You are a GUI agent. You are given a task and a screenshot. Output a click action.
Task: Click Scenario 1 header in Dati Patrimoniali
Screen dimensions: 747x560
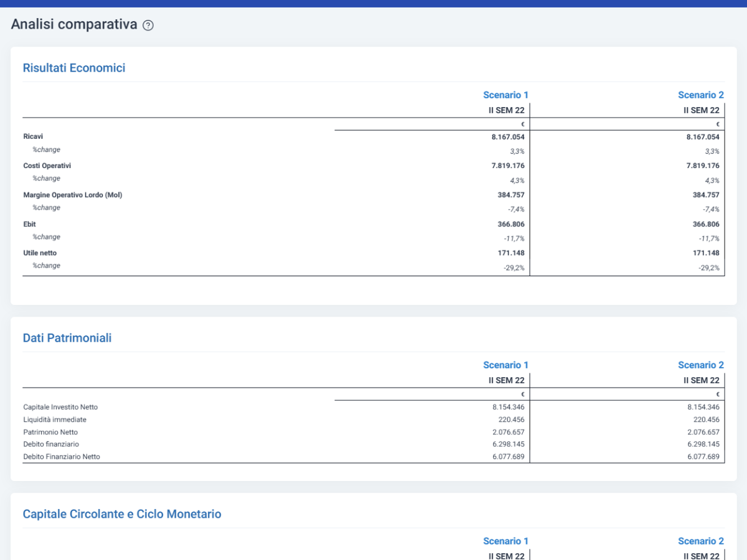click(x=505, y=365)
